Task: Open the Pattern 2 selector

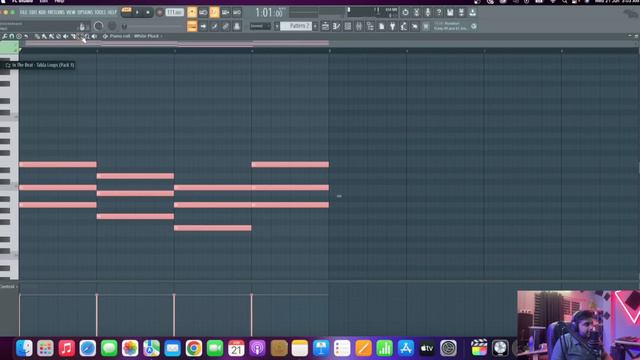Action: point(296,26)
